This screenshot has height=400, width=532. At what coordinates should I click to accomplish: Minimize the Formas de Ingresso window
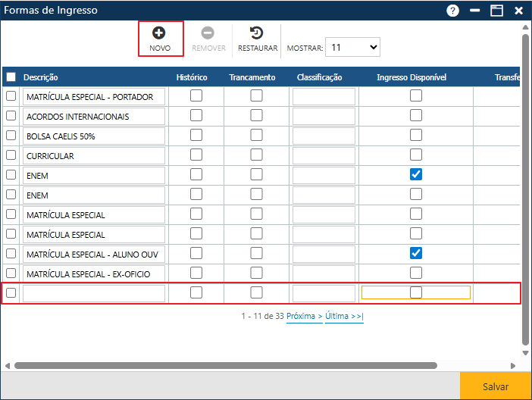click(474, 11)
